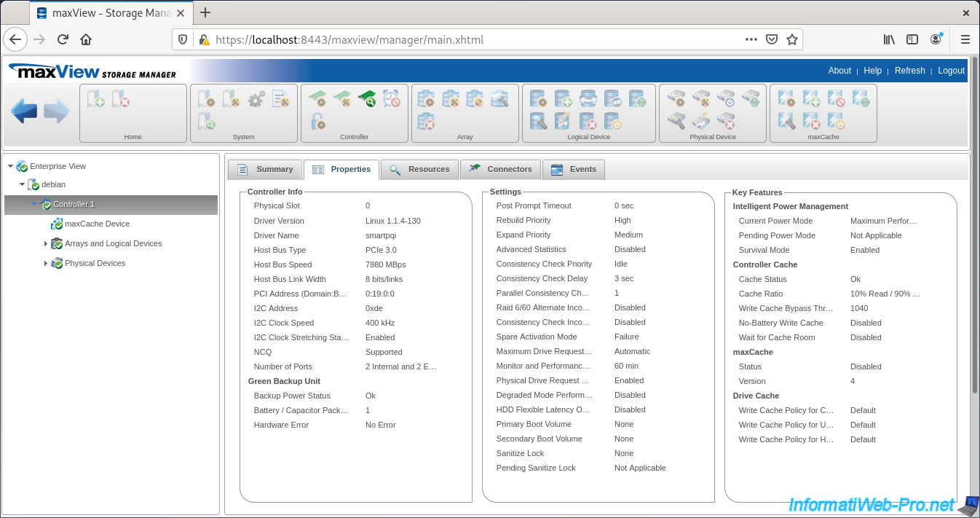Click the rescan icon in Controller group
980x518 pixels.
click(366, 98)
